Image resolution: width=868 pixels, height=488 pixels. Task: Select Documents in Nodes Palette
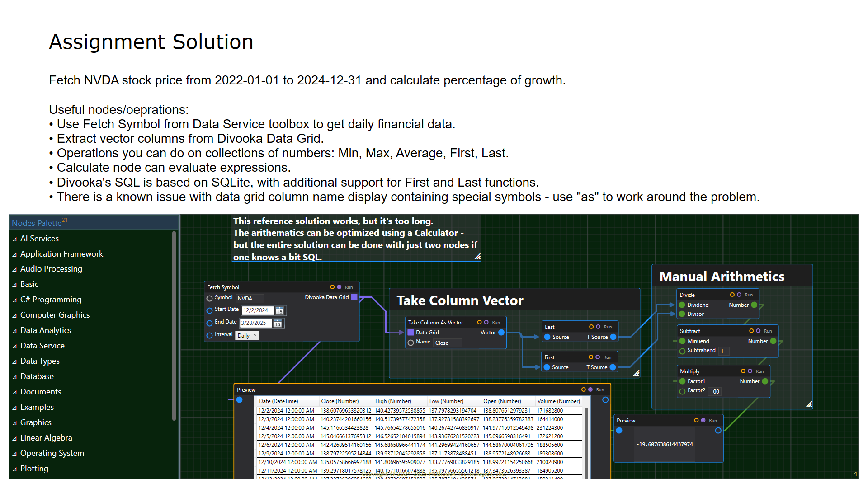[x=41, y=392]
